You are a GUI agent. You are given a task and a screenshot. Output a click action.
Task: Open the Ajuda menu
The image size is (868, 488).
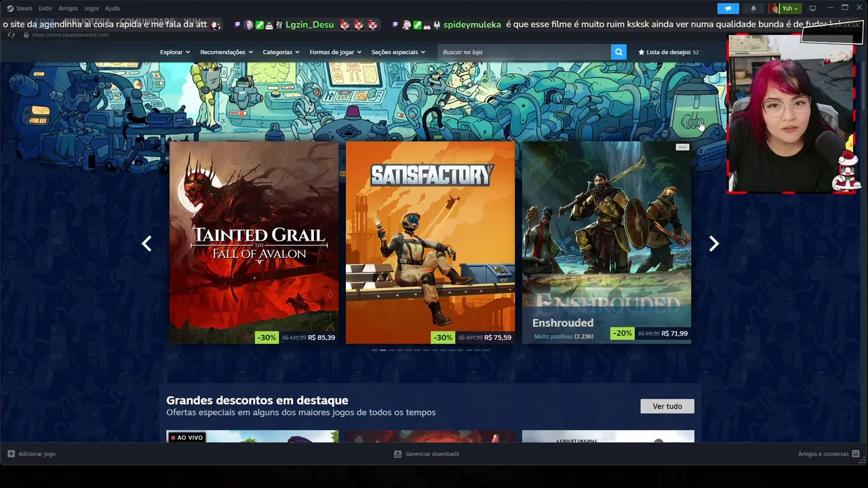tap(112, 8)
